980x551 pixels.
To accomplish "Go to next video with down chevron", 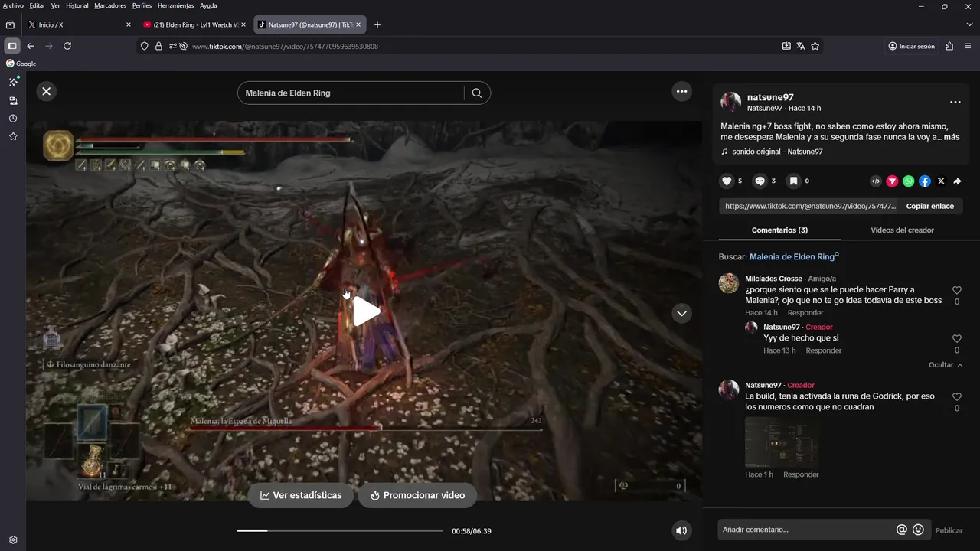I will [x=681, y=313].
